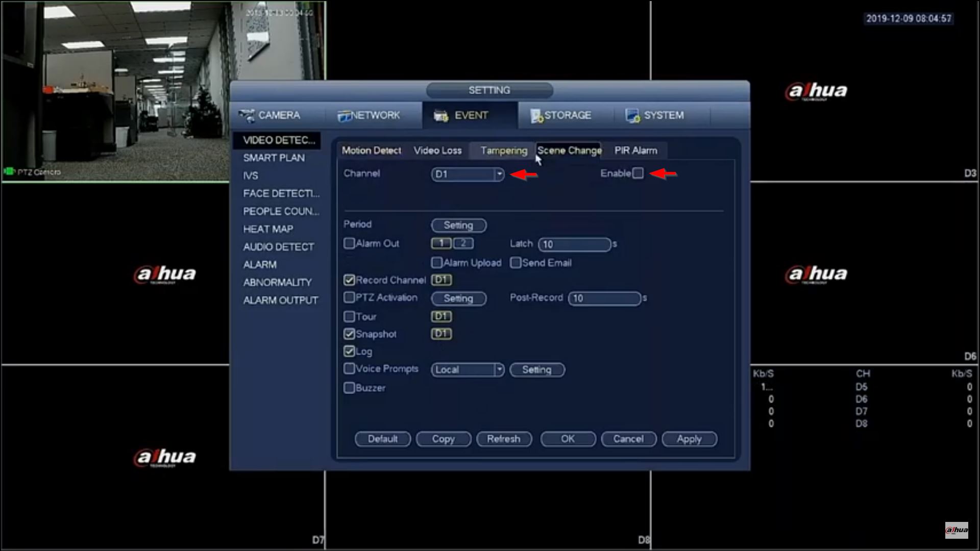Screen dimensions: 980x551
Task: Click the CAMERA tab icon
Action: tap(248, 115)
